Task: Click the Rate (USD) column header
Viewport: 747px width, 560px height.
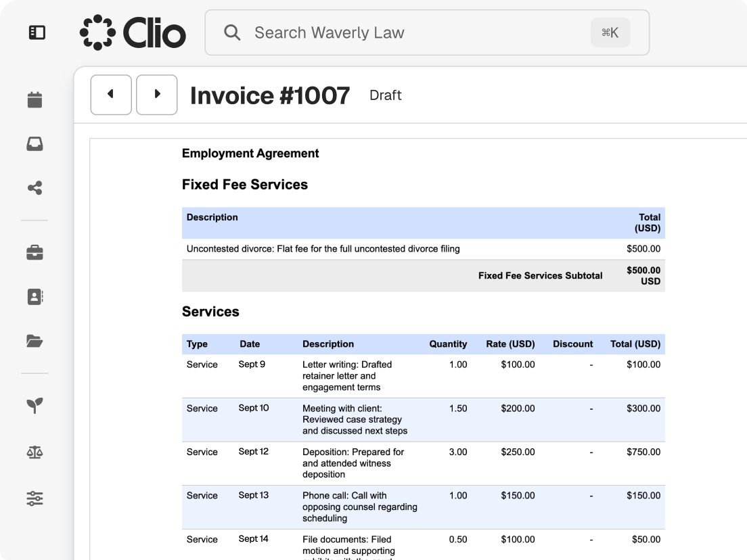Action: (510, 344)
